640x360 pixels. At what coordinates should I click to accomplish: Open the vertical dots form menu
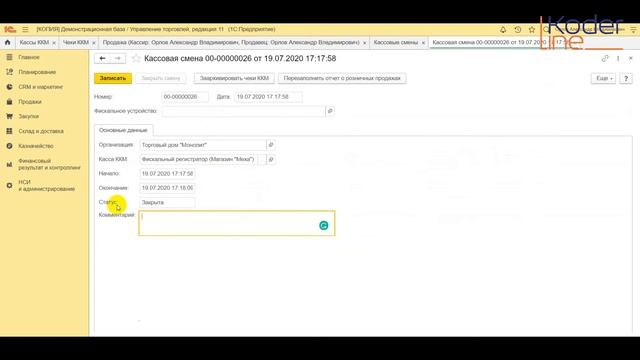[x=618, y=58]
